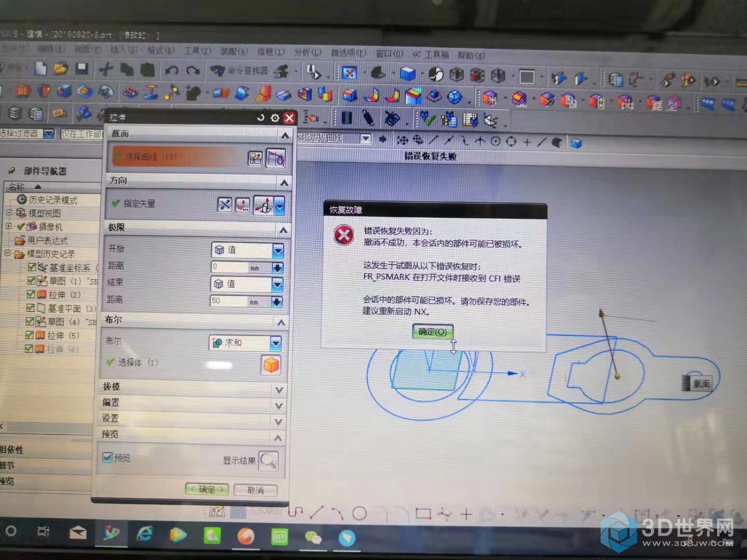Toggle checkbox for 草图 (1) feature
This screenshot has width=747, height=560.
coord(31,281)
